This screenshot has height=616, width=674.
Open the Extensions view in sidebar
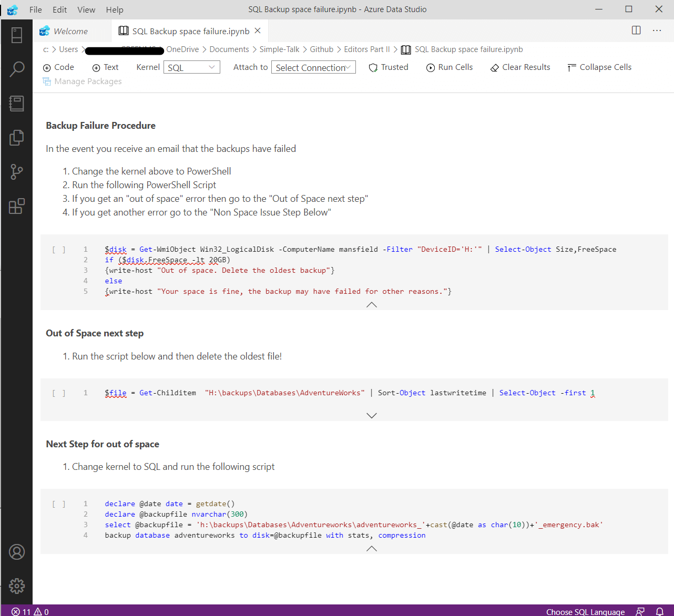(x=17, y=206)
